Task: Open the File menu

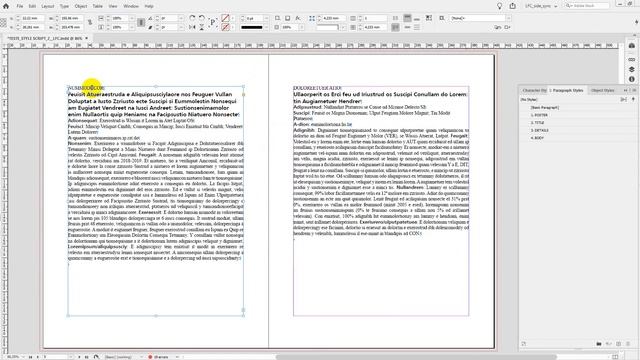Action: [20, 6]
